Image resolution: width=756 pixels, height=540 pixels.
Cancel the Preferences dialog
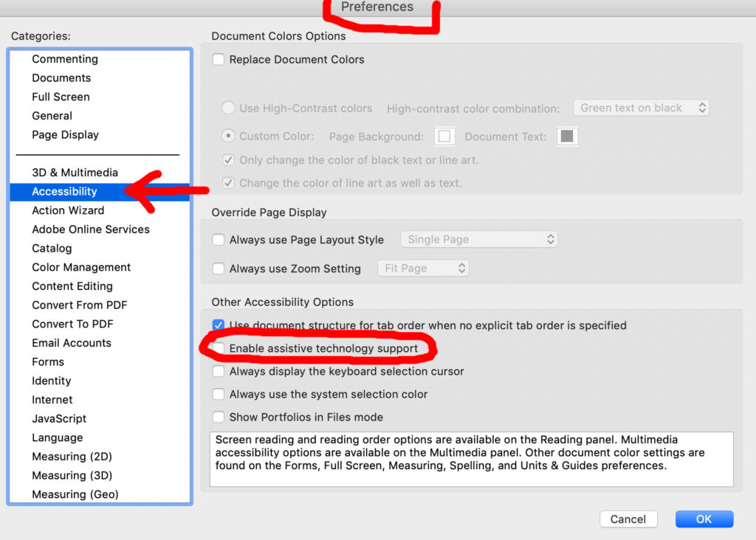628,519
